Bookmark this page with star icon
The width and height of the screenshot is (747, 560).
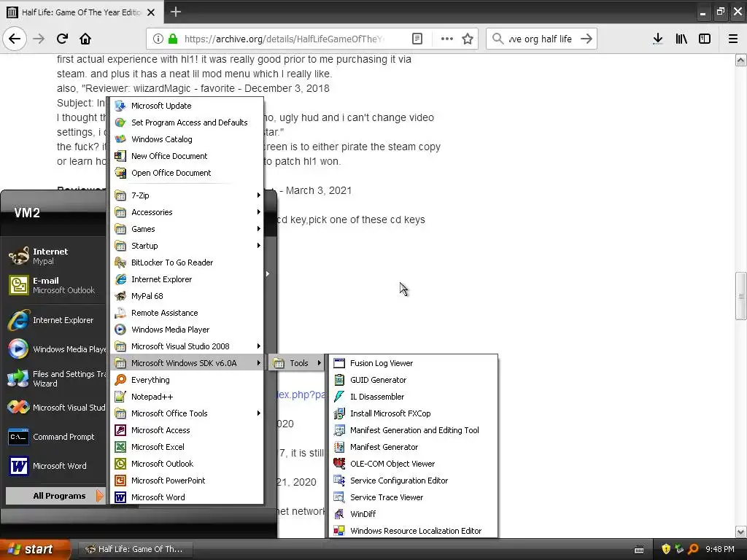click(468, 39)
